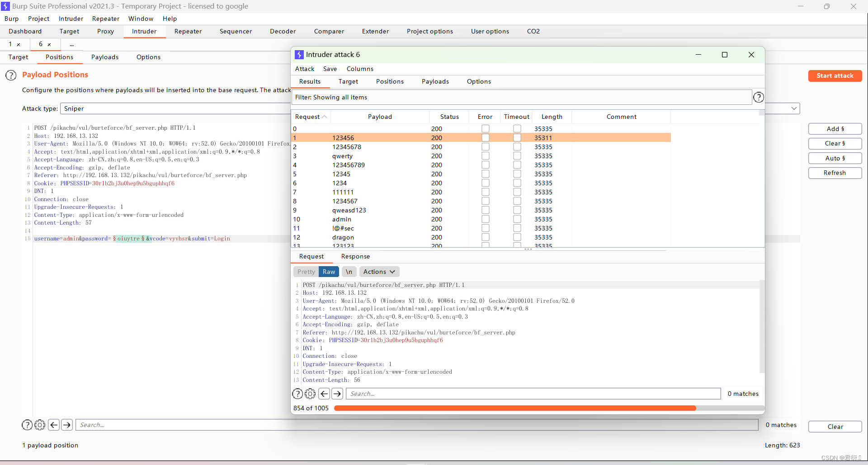Open the Repeater menu in the menu bar
The height and width of the screenshot is (465, 868).
(106, 19)
